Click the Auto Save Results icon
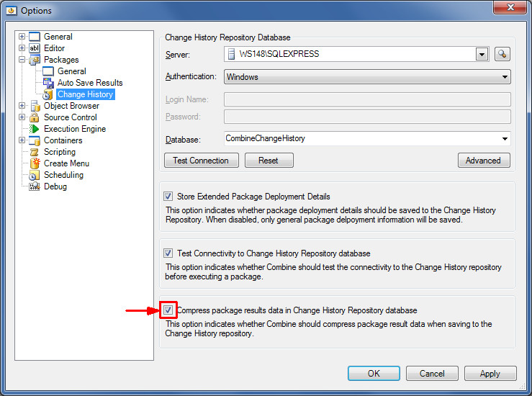Screen dimensions: 532x396 (x=48, y=83)
